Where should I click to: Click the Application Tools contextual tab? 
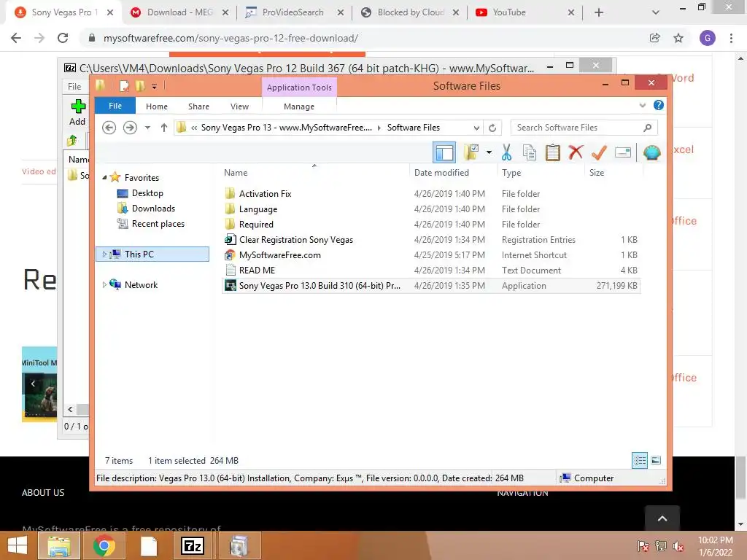pos(299,87)
